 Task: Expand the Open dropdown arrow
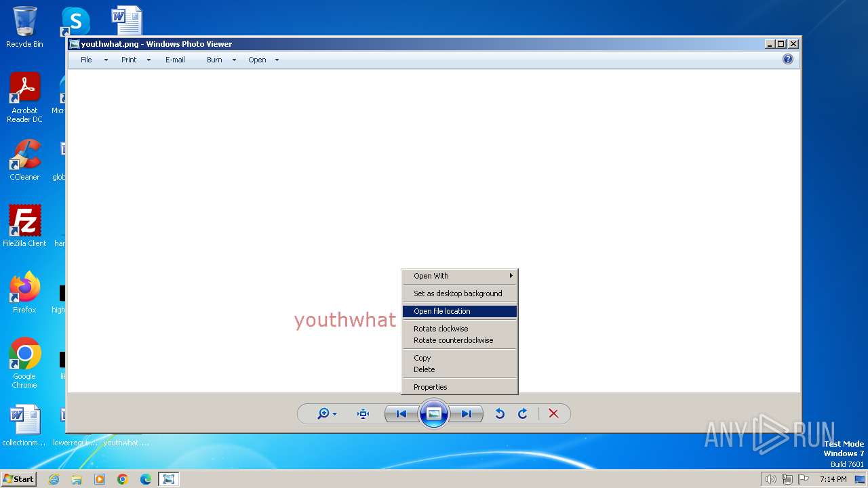(x=277, y=60)
